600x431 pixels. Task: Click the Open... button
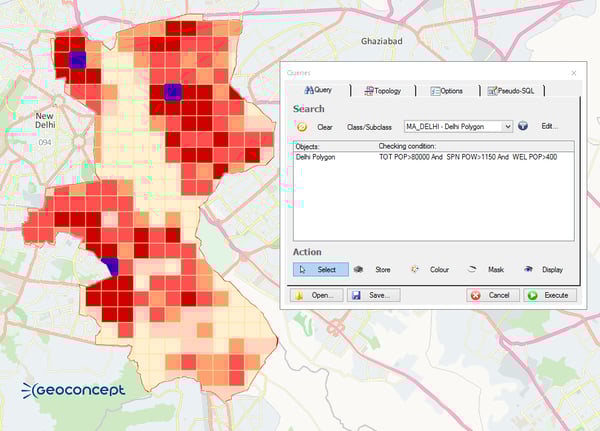point(316,296)
